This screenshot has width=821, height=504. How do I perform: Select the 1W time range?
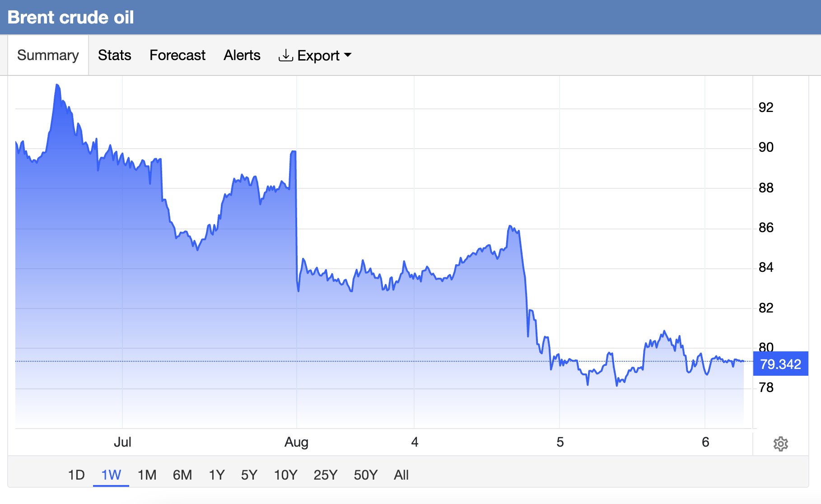tap(111, 475)
